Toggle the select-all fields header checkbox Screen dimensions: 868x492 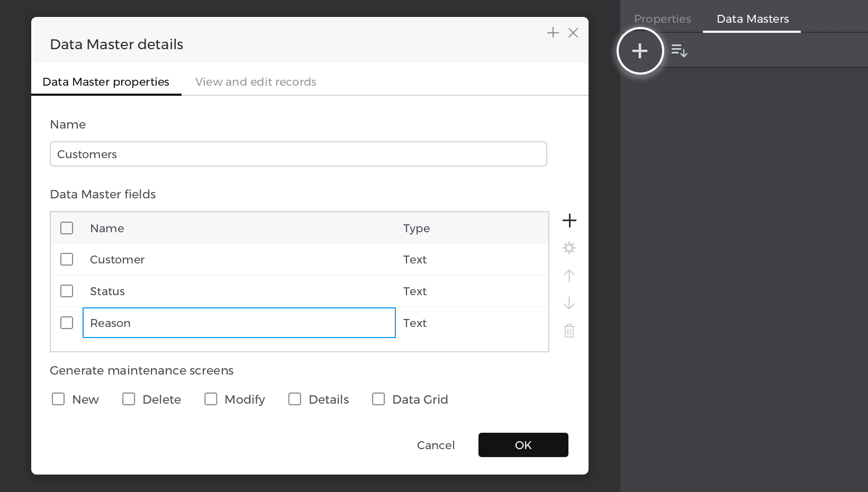[67, 228]
